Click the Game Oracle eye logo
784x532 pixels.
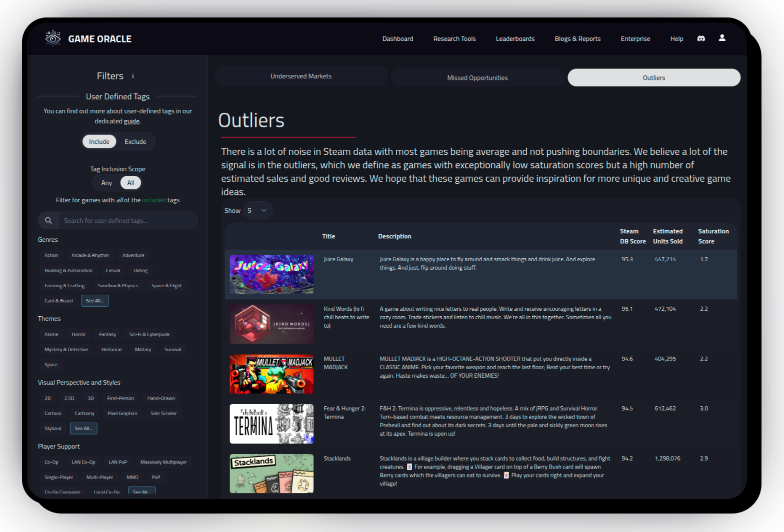point(53,38)
